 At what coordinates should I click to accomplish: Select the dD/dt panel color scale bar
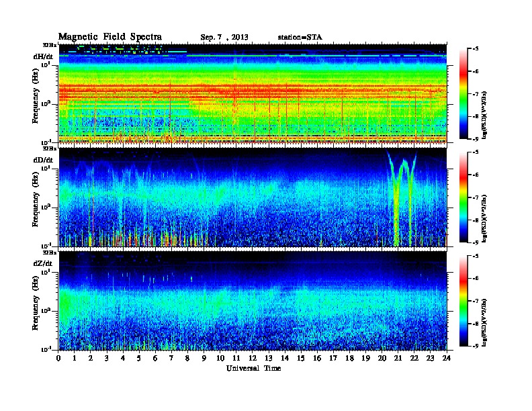pos(463,197)
